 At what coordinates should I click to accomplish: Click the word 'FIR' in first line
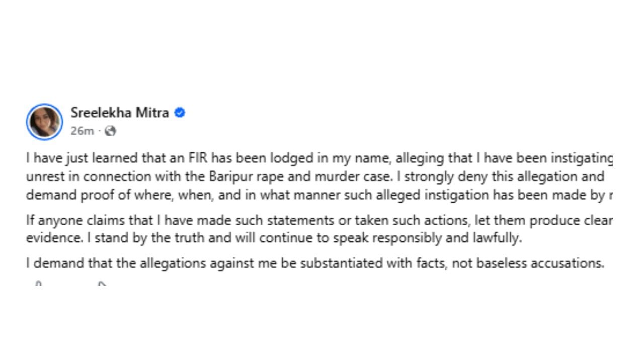200,159
